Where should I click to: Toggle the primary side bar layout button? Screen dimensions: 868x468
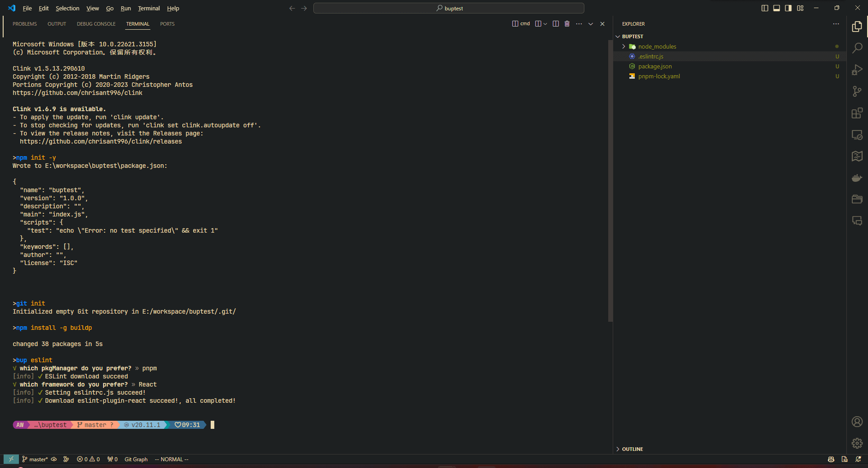pyautogui.click(x=764, y=8)
